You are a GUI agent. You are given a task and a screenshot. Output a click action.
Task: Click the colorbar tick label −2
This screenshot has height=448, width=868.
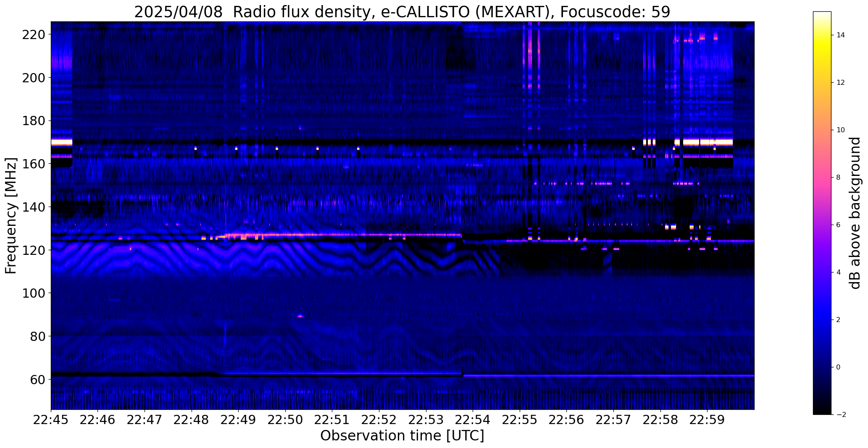[841, 415]
